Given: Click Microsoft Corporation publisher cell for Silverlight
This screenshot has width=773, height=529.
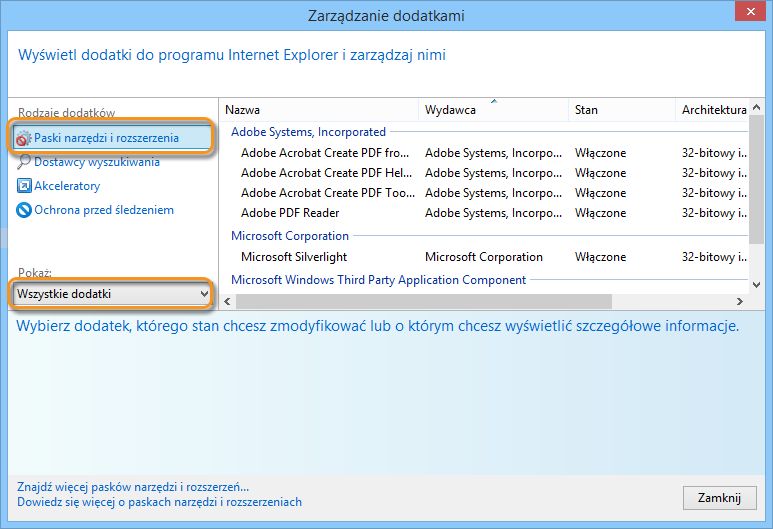Looking at the screenshot, I should 484,257.
